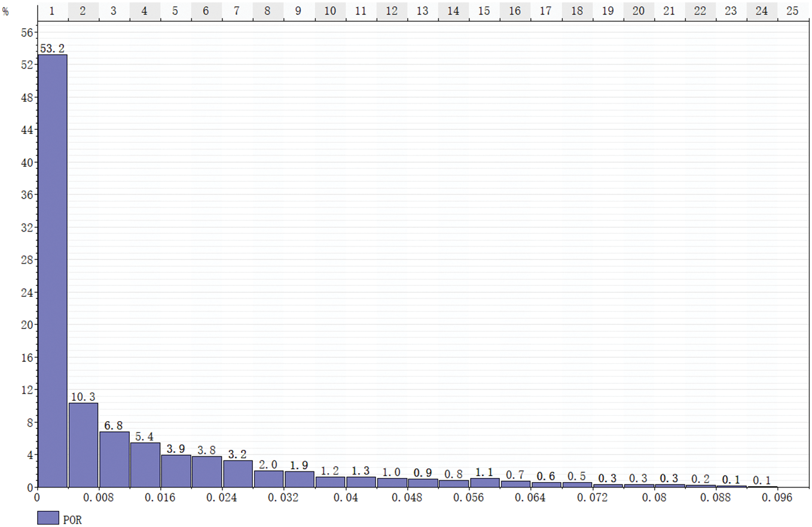
Task: Click the POR legend color swatch
Action: point(48,518)
